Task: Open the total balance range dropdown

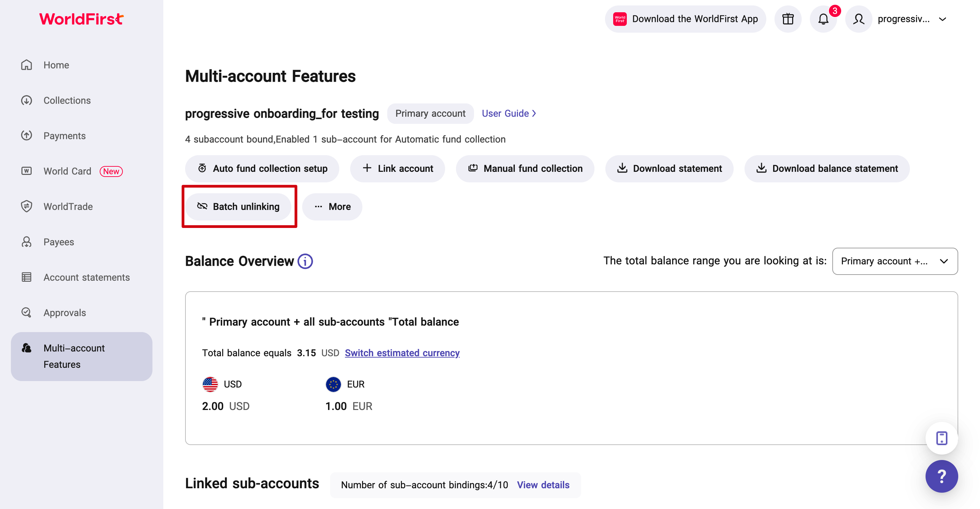Action: [894, 261]
